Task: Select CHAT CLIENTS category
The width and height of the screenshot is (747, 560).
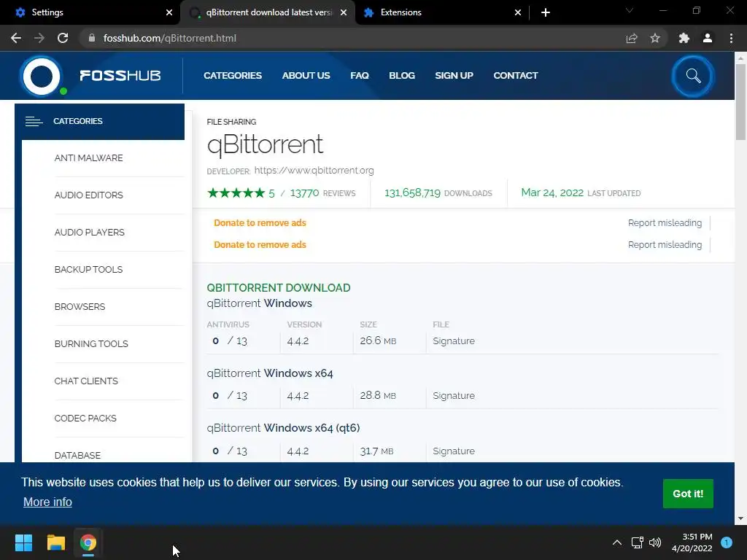Action: coord(86,381)
